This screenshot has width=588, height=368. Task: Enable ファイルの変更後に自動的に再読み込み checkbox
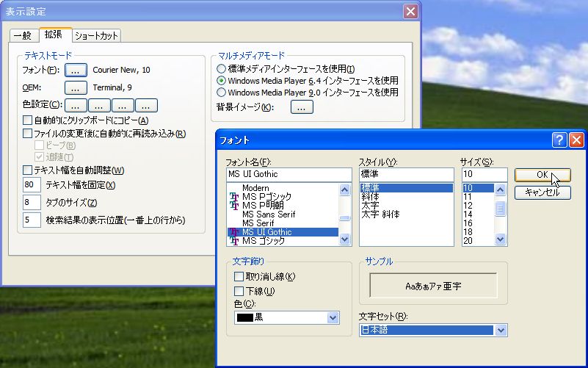(27, 134)
